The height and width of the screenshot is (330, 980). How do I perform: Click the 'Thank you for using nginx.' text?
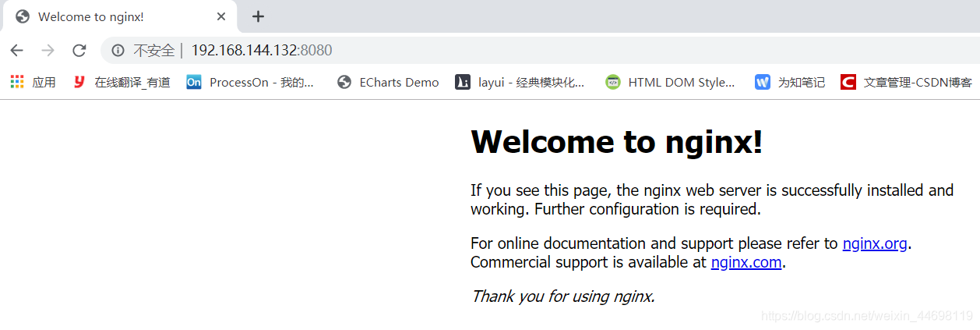tap(562, 296)
